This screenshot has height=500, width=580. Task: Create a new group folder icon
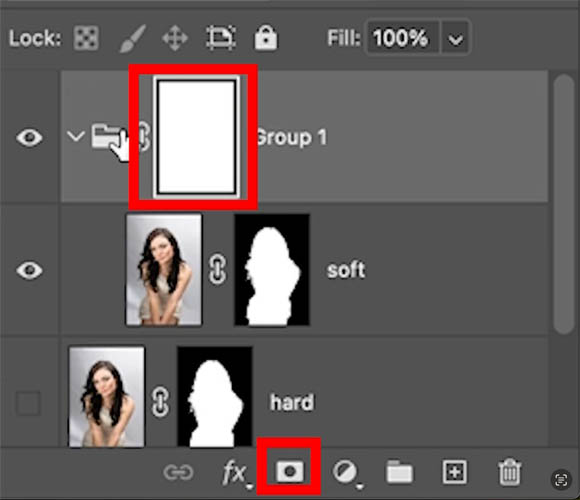coord(399,472)
